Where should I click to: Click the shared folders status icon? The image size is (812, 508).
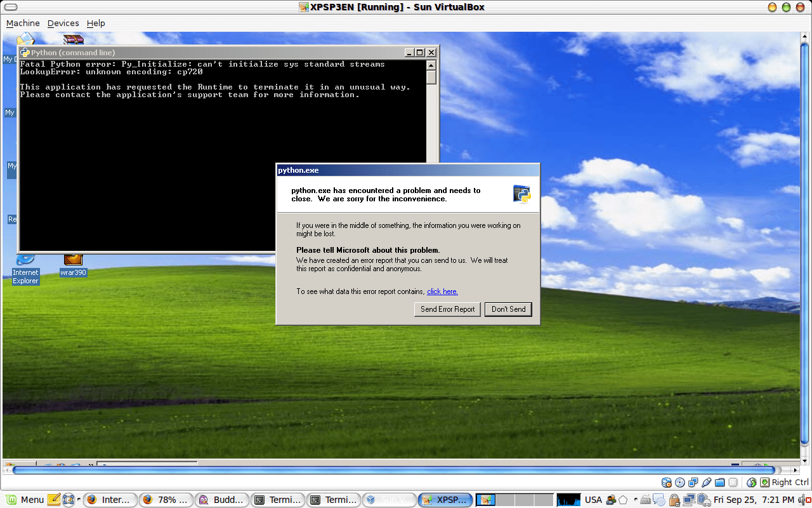[x=720, y=483]
